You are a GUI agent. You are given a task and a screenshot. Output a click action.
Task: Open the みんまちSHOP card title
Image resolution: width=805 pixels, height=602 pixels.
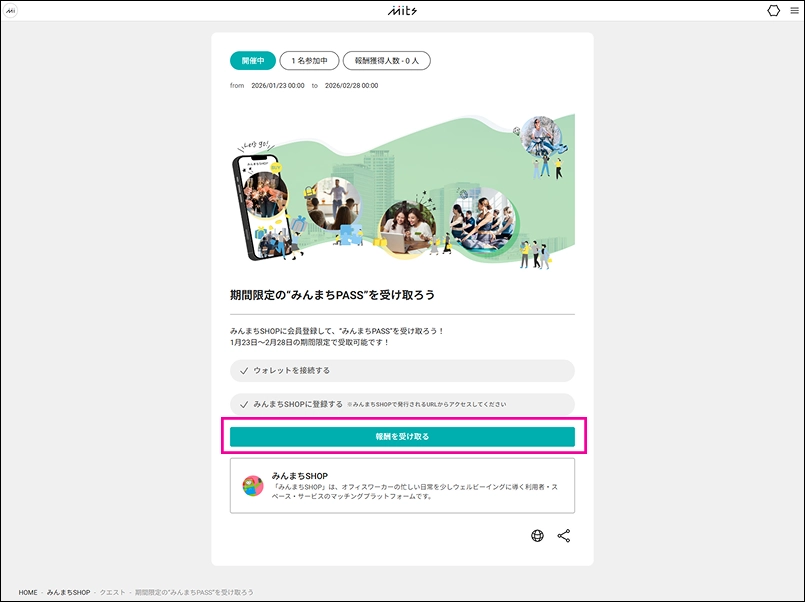[300, 476]
